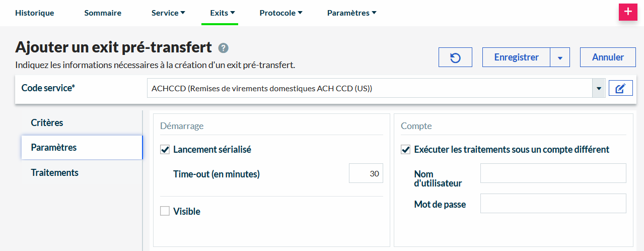The image size is (644, 251).
Task: Open the Paramètres top menu
Action: point(351,13)
